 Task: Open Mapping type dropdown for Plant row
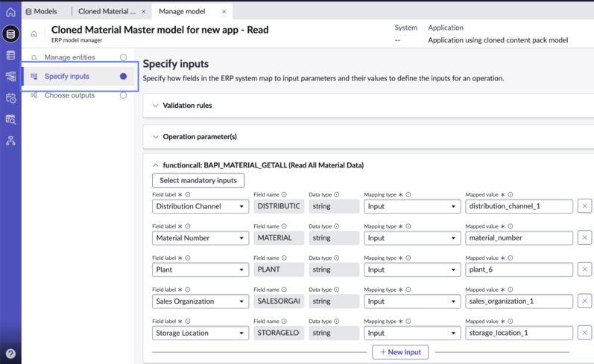412,269
